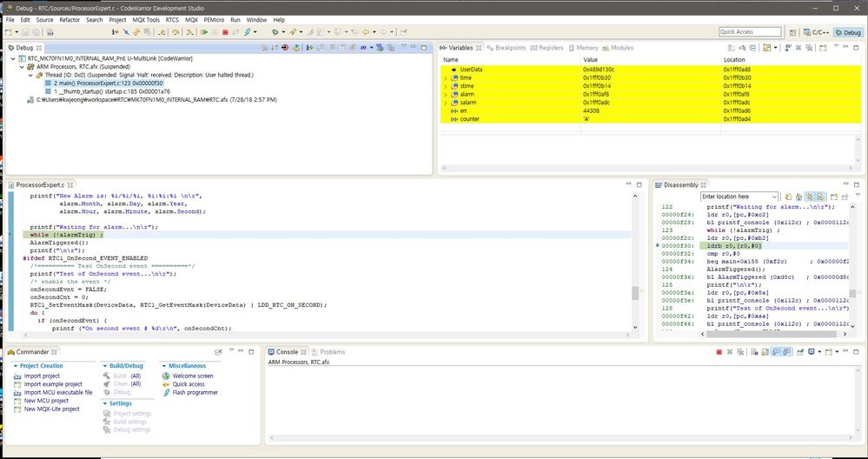Image resolution: width=868 pixels, height=459 pixels.
Task: Open the Run menu
Action: [235, 20]
